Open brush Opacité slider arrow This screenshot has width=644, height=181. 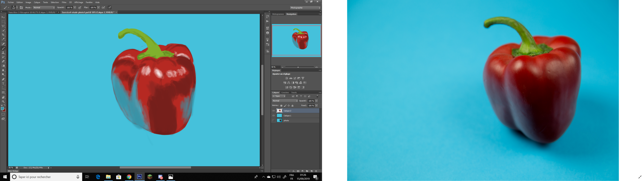click(x=75, y=8)
